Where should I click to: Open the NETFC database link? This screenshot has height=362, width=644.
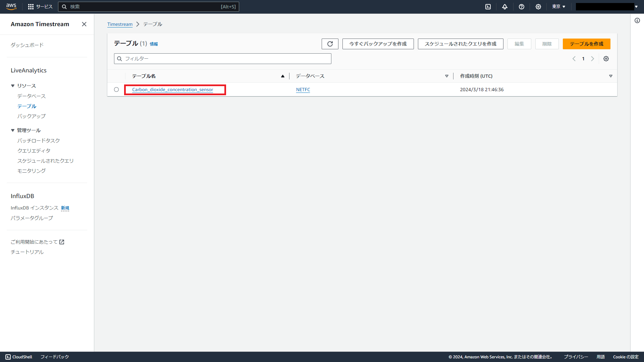pyautogui.click(x=303, y=89)
